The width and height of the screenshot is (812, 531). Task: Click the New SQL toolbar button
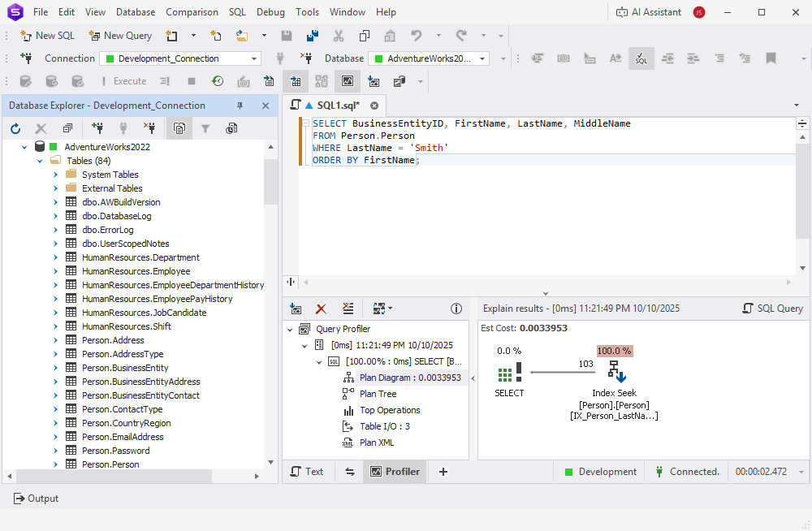48,36
